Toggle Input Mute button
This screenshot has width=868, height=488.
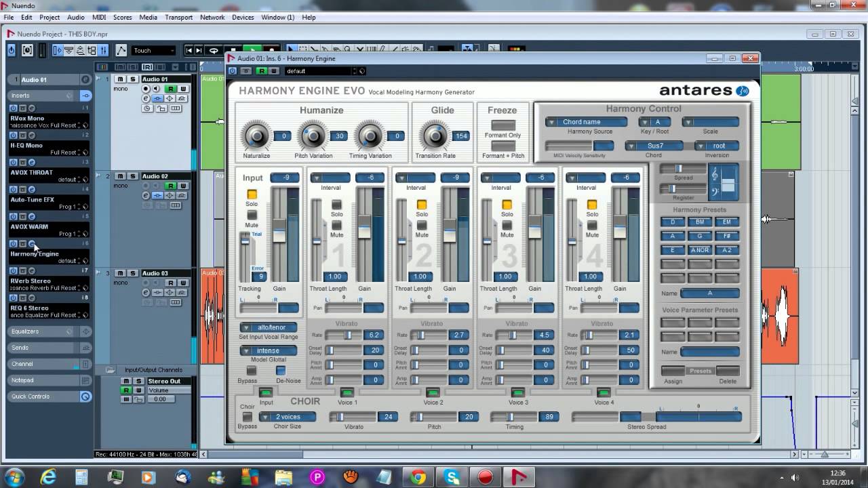(x=252, y=216)
